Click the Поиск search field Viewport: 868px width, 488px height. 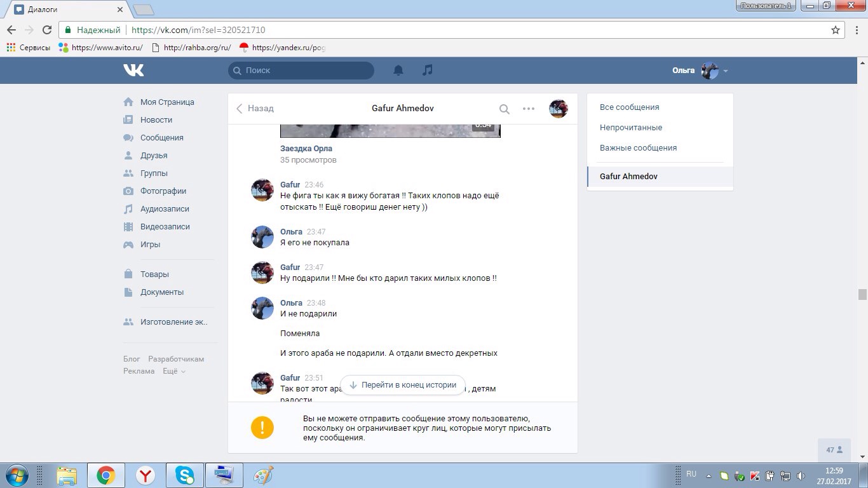pos(301,71)
